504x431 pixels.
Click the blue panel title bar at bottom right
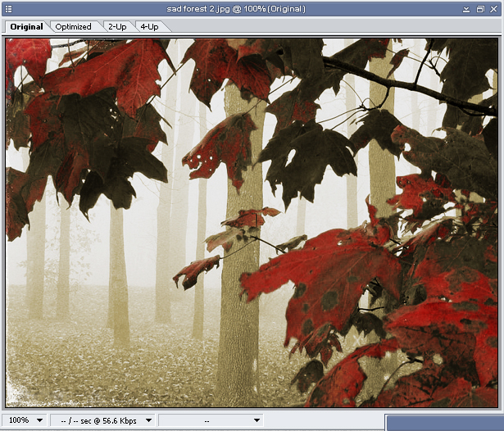pos(444,422)
